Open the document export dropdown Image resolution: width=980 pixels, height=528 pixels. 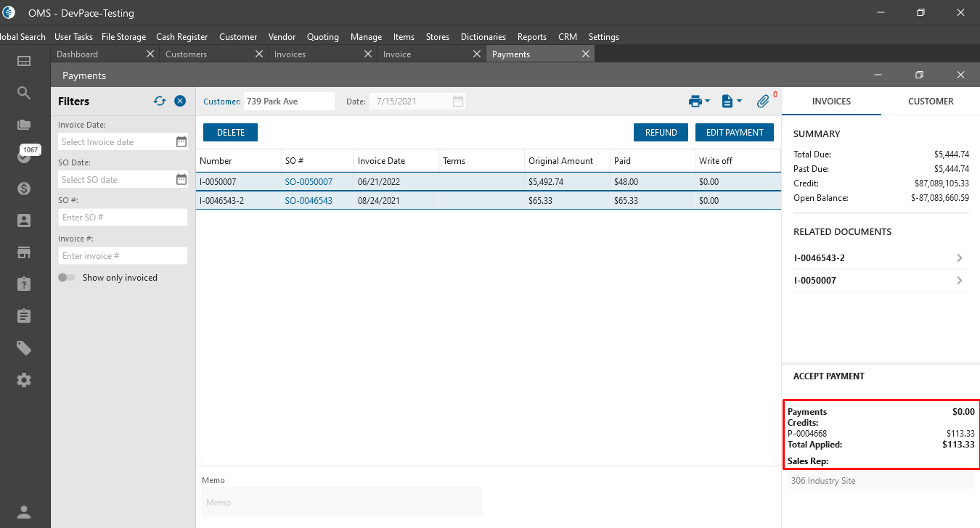click(731, 102)
